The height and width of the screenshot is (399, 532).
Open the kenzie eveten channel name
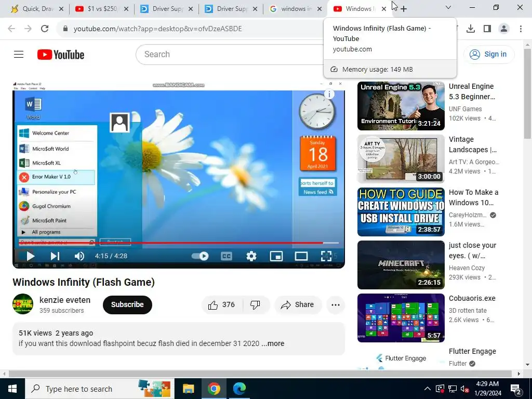[65, 300]
